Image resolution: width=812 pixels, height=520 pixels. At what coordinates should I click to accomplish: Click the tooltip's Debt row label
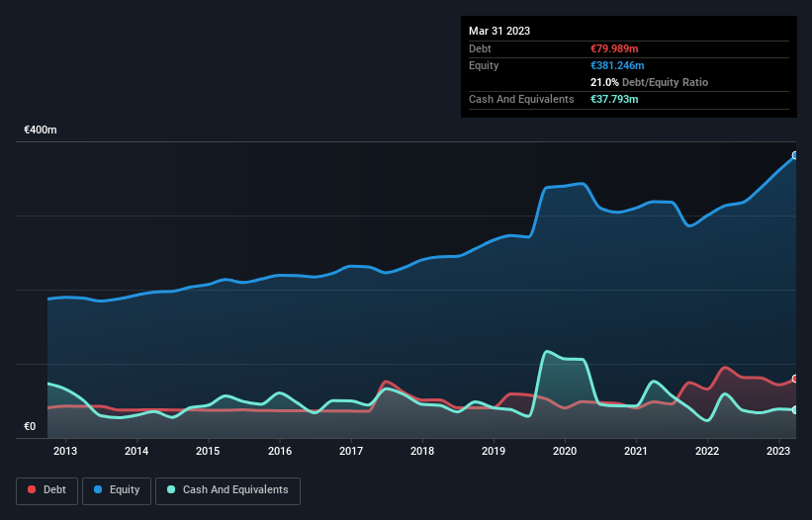[x=480, y=48]
